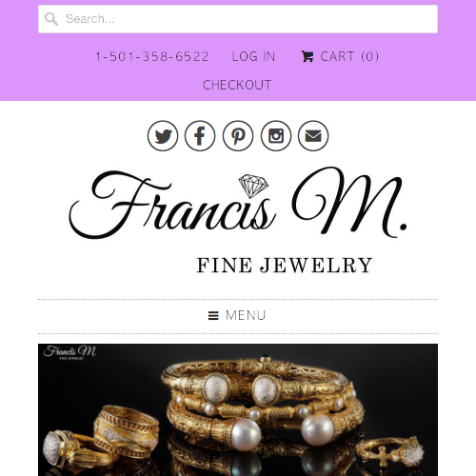Open the Pinterest circle icon
Viewport: 476px width, 476px height.
pos(238,136)
